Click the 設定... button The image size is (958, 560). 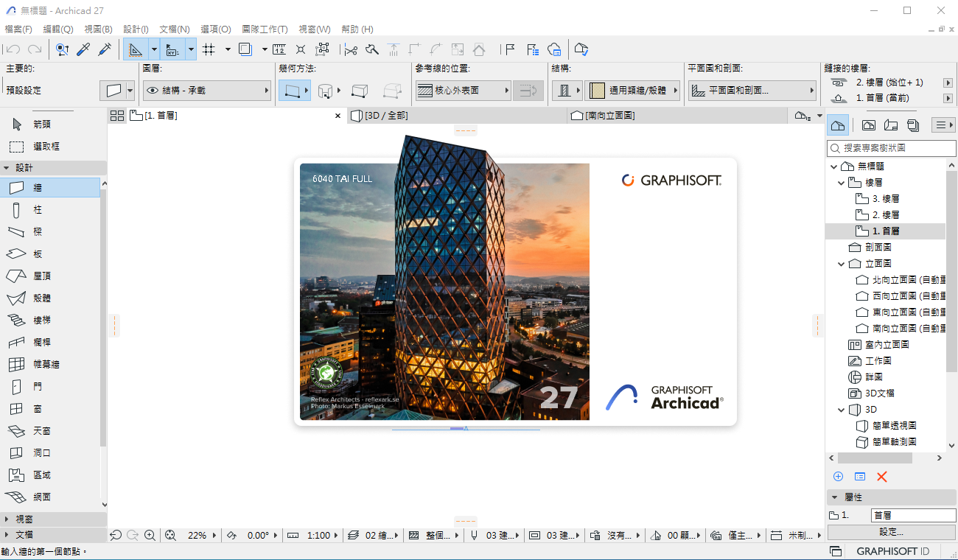click(x=892, y=532)
